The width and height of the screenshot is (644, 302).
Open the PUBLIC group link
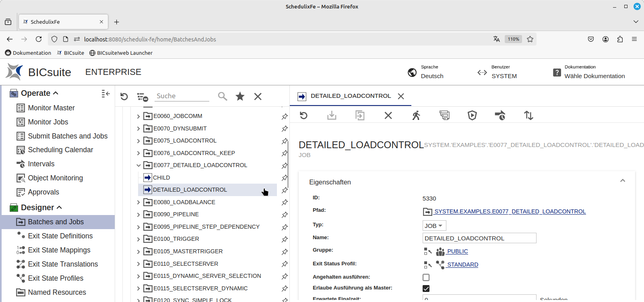[x=457, y=251]
